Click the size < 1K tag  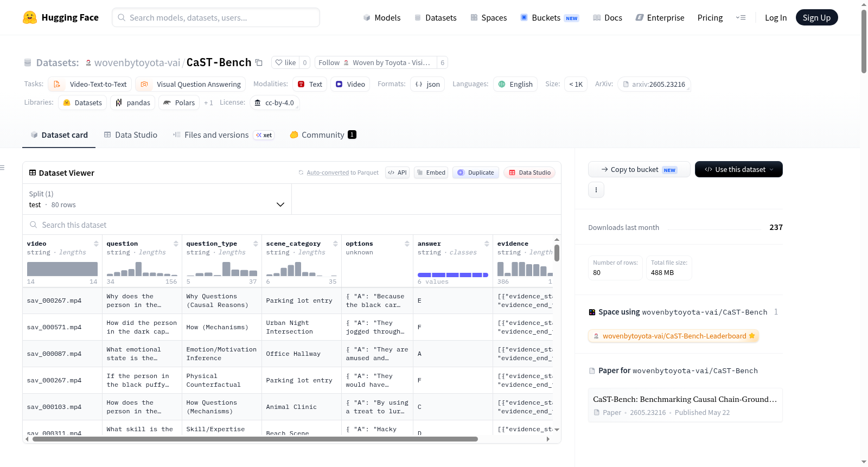576,84
